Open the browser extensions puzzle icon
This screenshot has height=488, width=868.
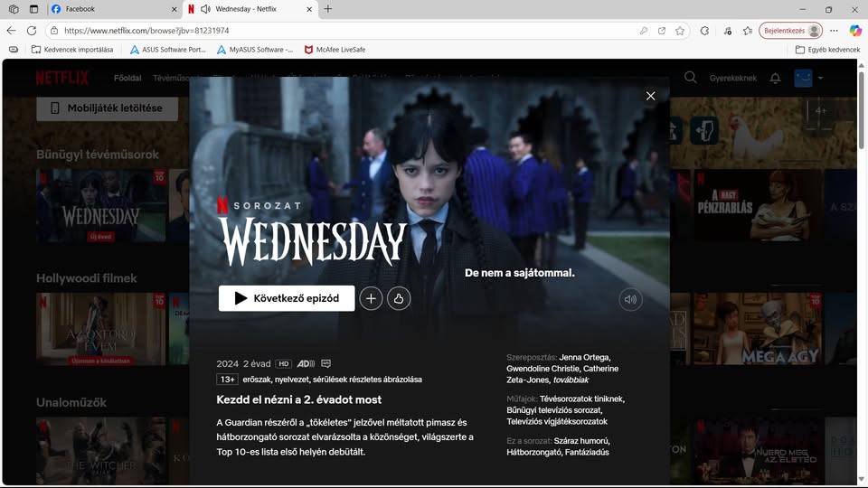pyautogui.click(x=704, y=31)
